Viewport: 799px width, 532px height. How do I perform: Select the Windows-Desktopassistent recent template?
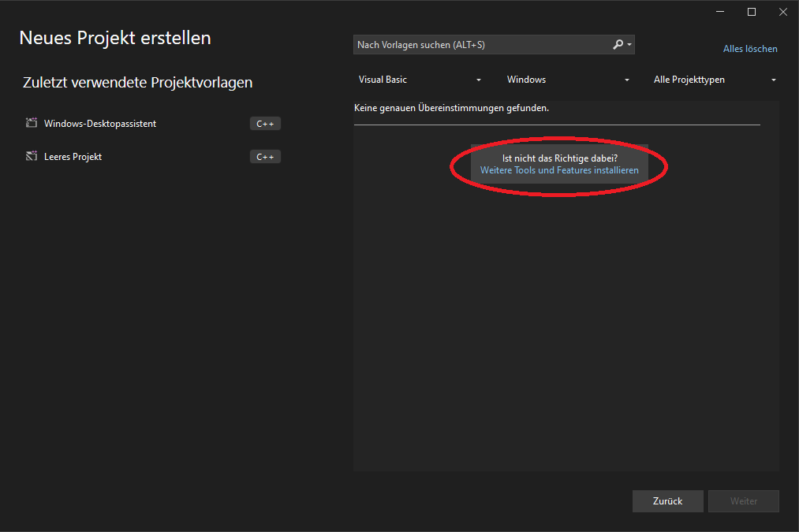coord(153,124)
